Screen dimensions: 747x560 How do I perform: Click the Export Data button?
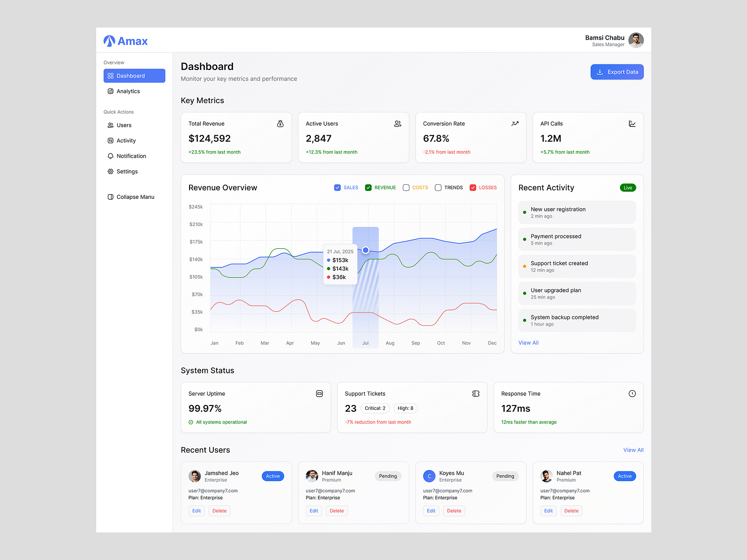617,72
